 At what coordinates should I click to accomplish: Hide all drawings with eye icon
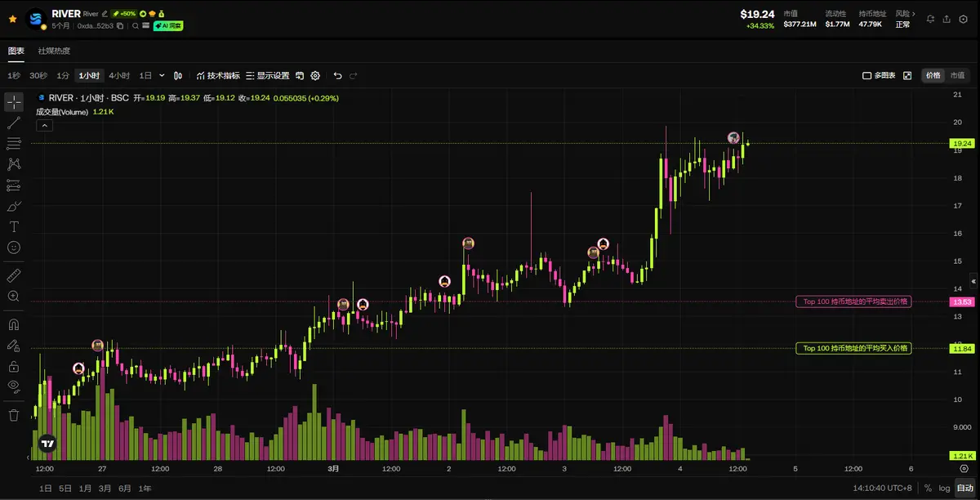coord(14,386)
